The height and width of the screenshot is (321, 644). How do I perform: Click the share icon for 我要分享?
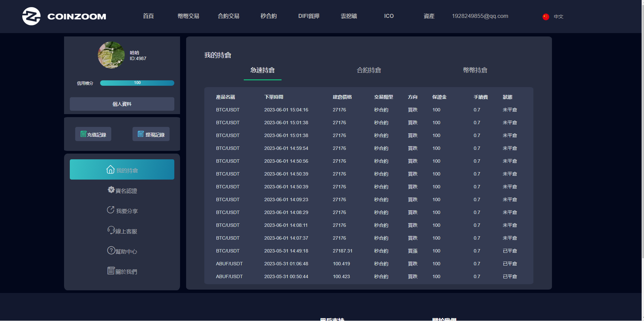[111, 210]
